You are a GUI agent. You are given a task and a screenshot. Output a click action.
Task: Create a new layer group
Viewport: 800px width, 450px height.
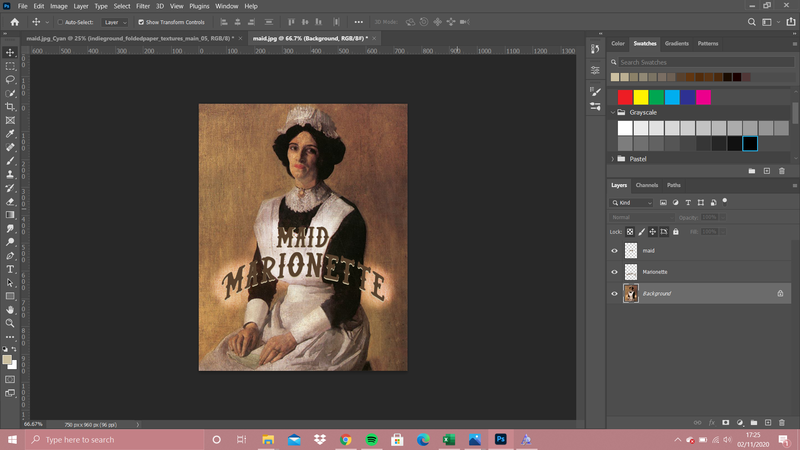754,422
